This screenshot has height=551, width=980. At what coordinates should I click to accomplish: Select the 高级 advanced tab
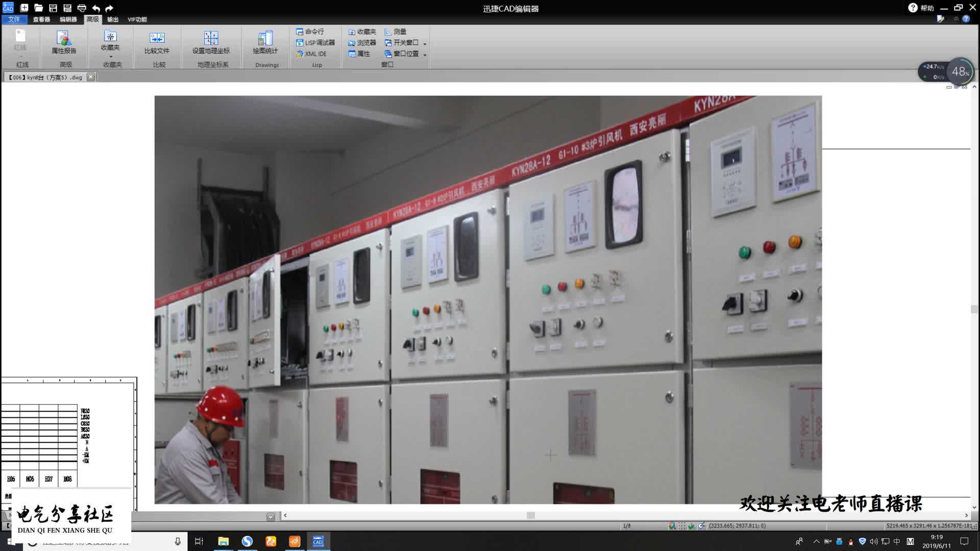tap(92, 19)
